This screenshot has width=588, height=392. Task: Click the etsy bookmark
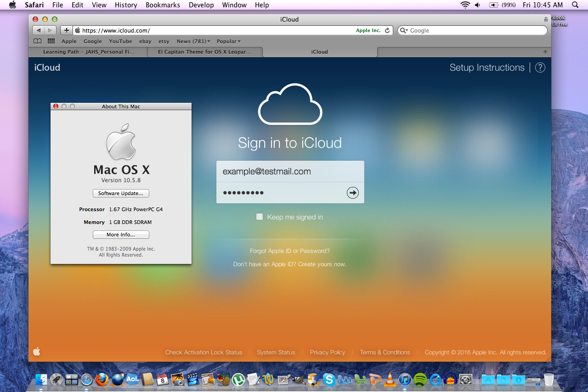pos(164,41)
